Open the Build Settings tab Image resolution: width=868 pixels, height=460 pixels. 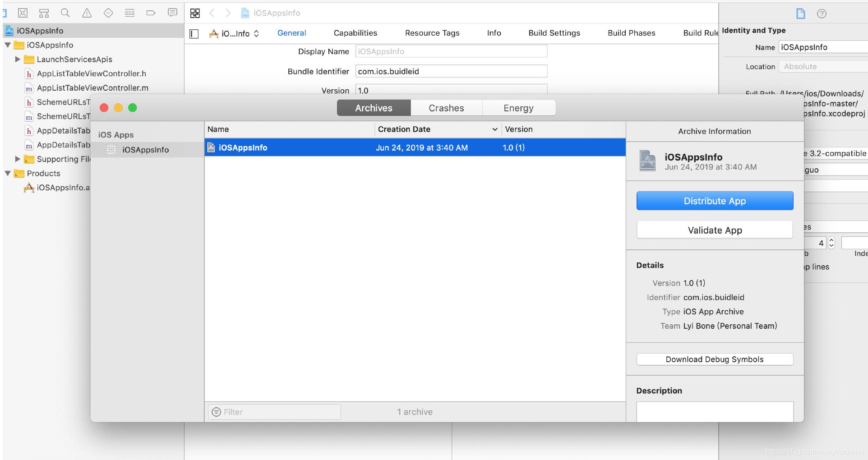coord(554,33)
